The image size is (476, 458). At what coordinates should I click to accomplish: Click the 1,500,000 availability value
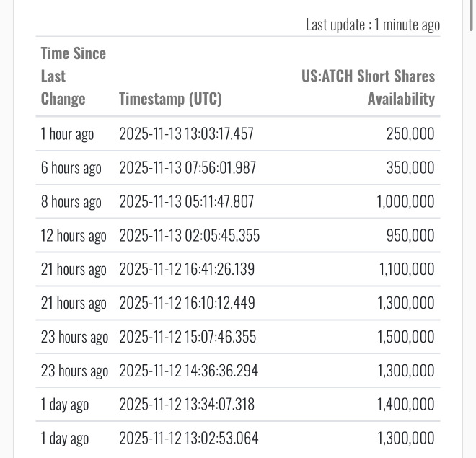405,338
